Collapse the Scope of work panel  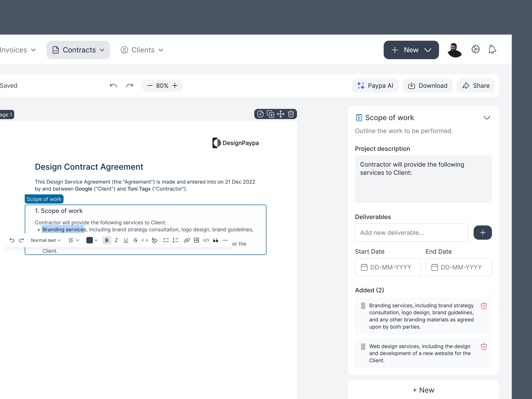coord(487,118)
